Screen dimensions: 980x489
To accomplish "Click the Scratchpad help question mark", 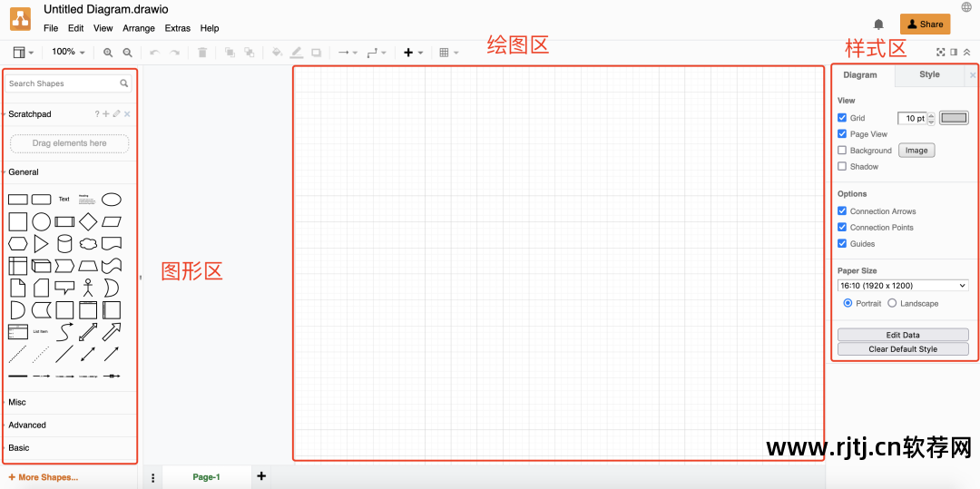I will 97,114.
